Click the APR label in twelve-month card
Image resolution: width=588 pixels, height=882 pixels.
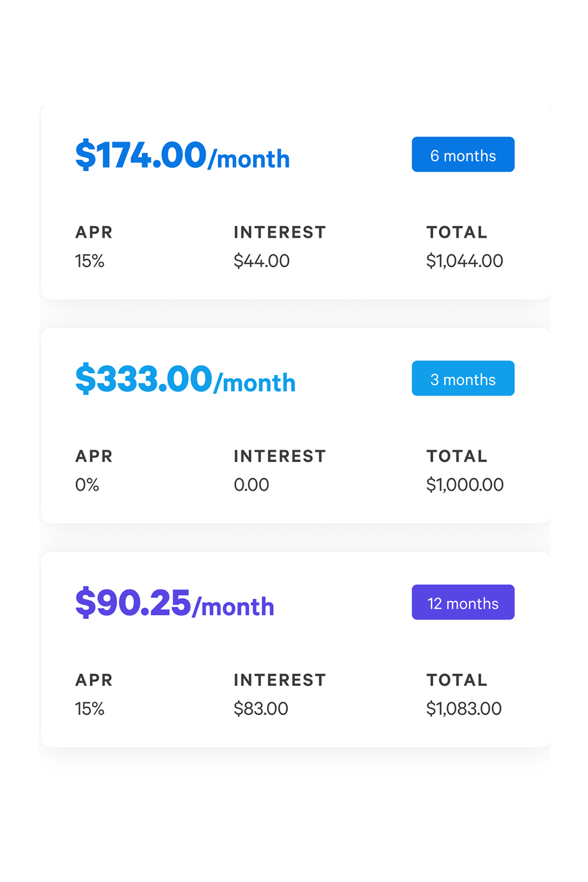click(x=94, y=680)
